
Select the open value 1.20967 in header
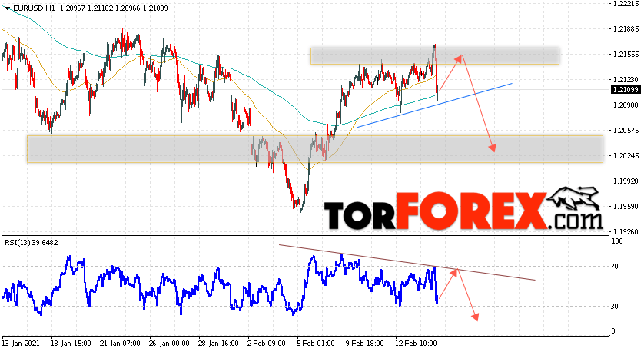pos(72,8)
